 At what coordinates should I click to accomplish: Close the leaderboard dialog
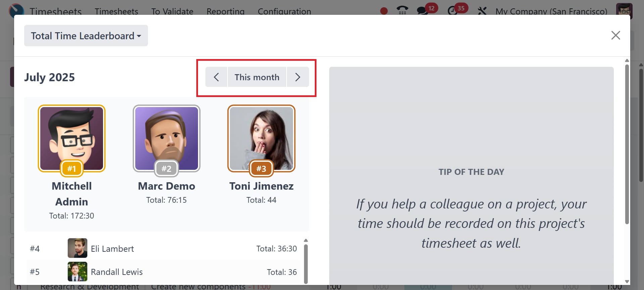pos(615,35)
